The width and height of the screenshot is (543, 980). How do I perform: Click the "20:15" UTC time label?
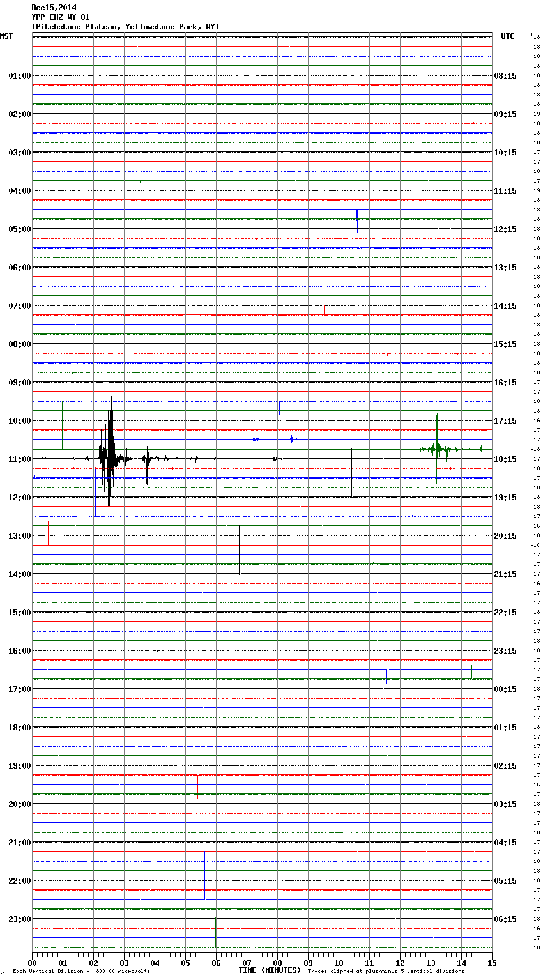coord(505,536)
